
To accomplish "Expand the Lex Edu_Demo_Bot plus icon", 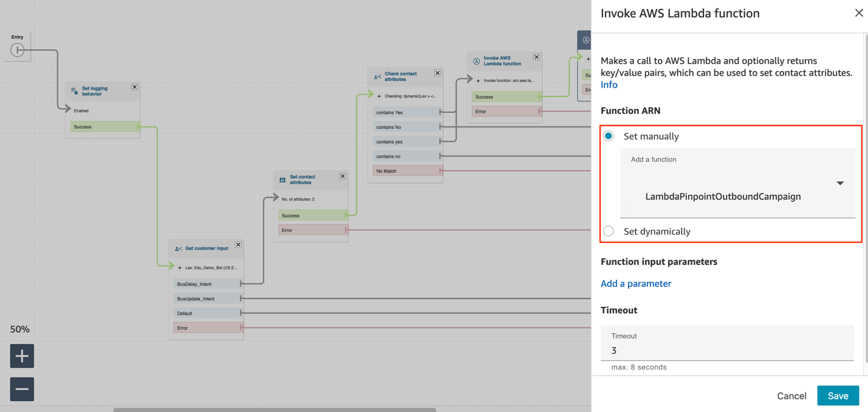I will (180, 268).
